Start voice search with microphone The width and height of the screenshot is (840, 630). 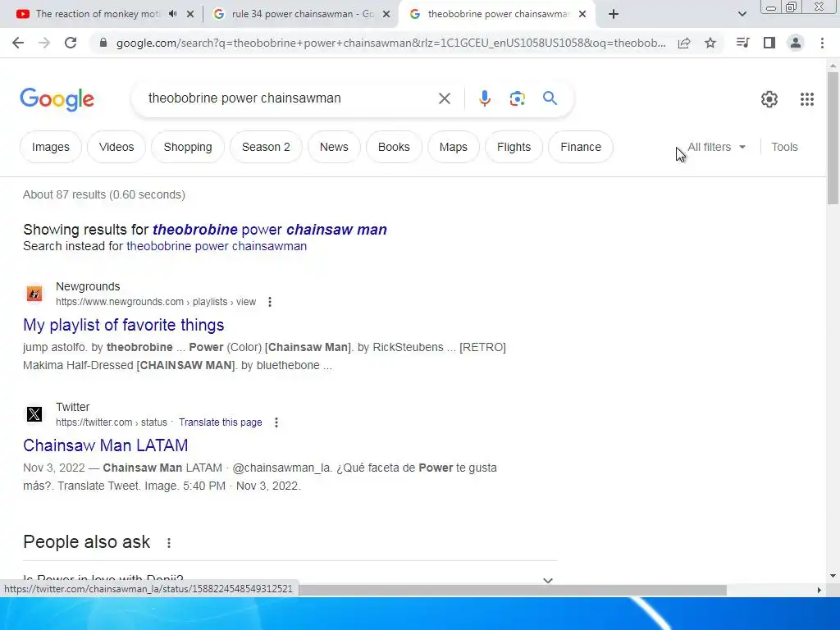click(x=485, y=98)
